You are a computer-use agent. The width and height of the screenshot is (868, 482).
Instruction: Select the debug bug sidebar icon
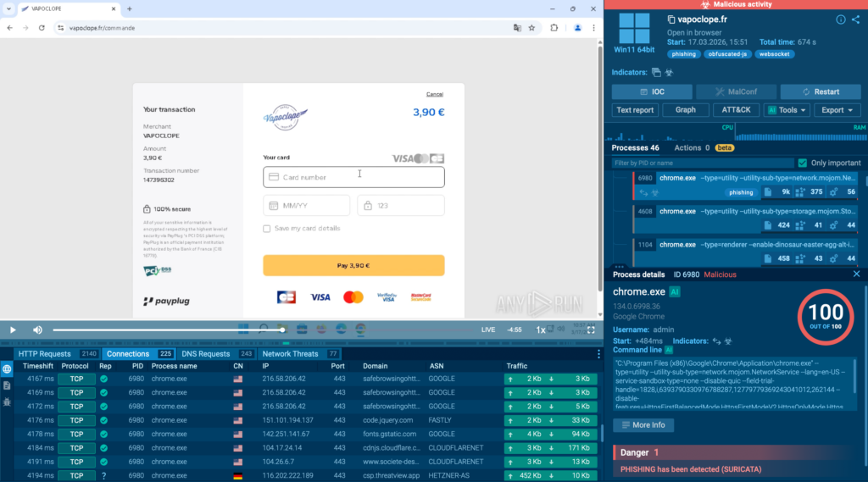[7, 402]
